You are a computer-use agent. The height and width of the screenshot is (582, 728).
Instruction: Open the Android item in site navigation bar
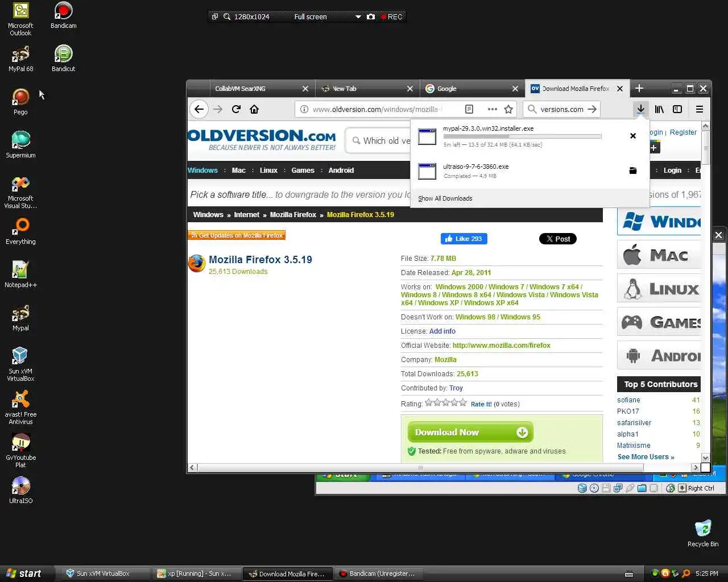click(x=341, y=171)
